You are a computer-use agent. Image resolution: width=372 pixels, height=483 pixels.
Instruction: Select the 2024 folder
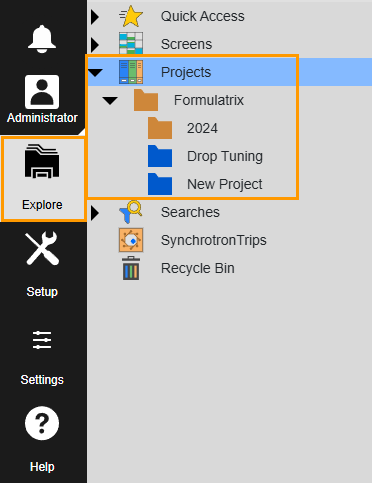point(202,128)
